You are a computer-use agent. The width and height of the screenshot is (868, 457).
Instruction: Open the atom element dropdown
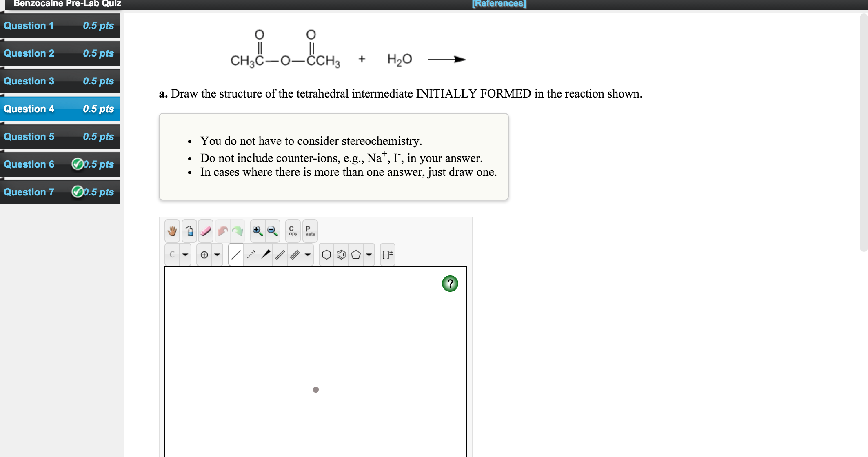pos(186,254)
